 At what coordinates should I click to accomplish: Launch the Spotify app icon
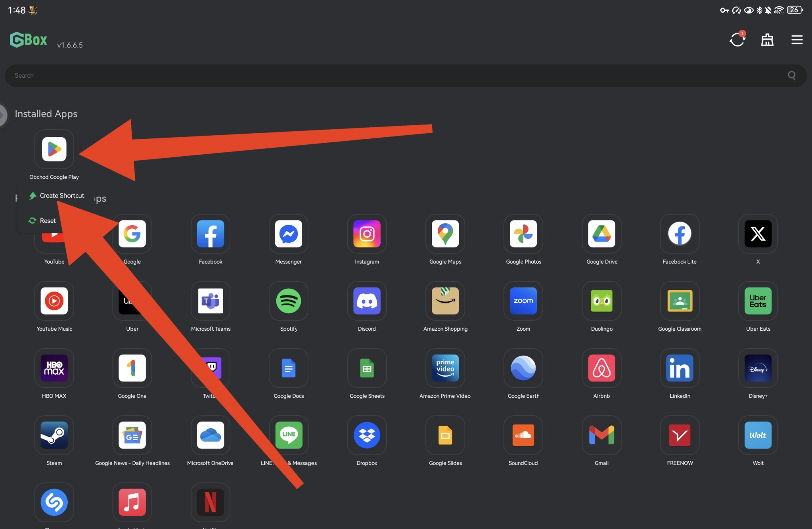pos(288,301)
